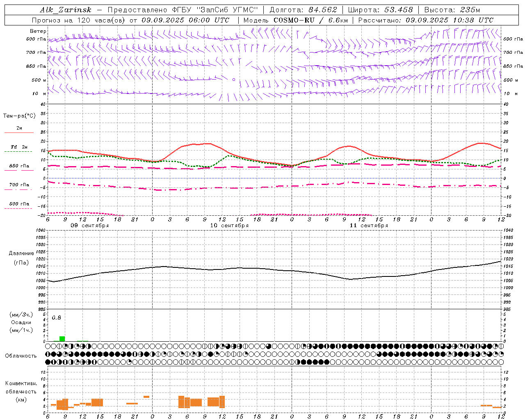
Task: Click the '(км)' convective height unit label
Action: pos(21,399)
